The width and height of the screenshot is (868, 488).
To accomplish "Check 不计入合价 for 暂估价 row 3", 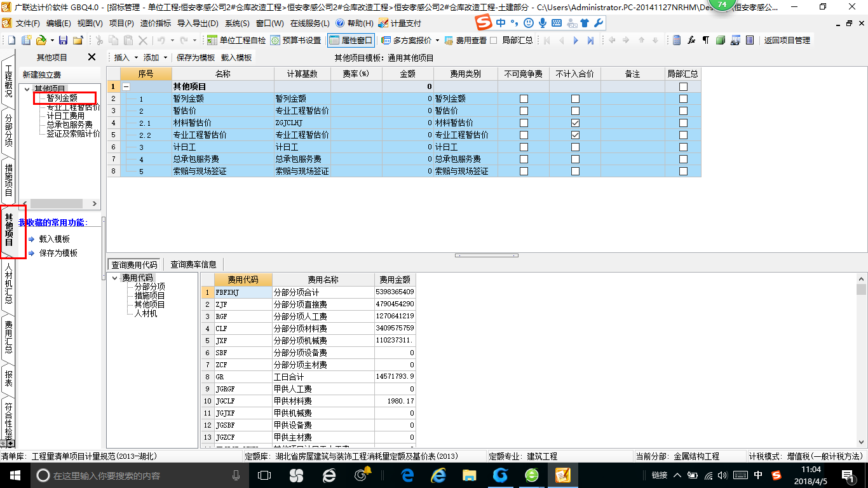I will [575, 111].
